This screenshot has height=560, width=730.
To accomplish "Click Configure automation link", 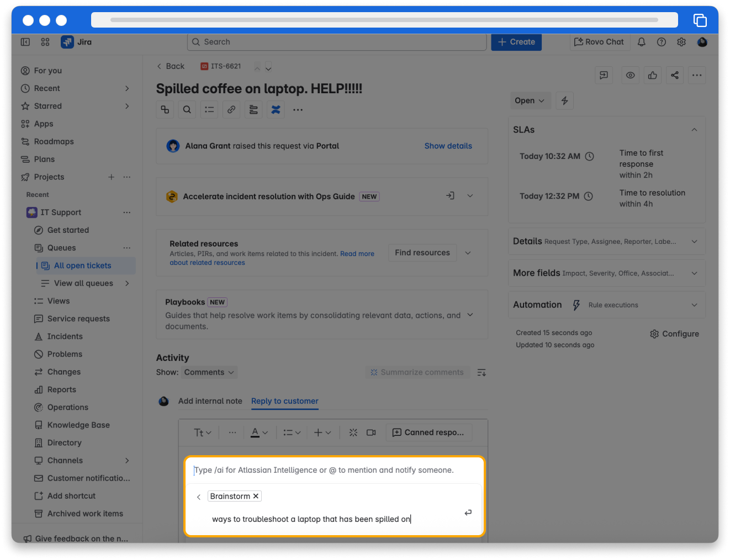I will 674,334.
